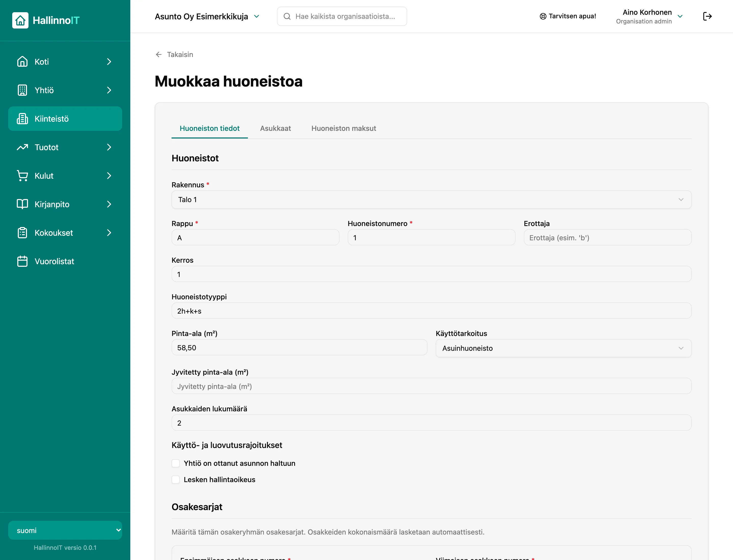Screen dimensions: 733x560
Task: Click the Rappu input field containing A
Action: pos(255,238)
